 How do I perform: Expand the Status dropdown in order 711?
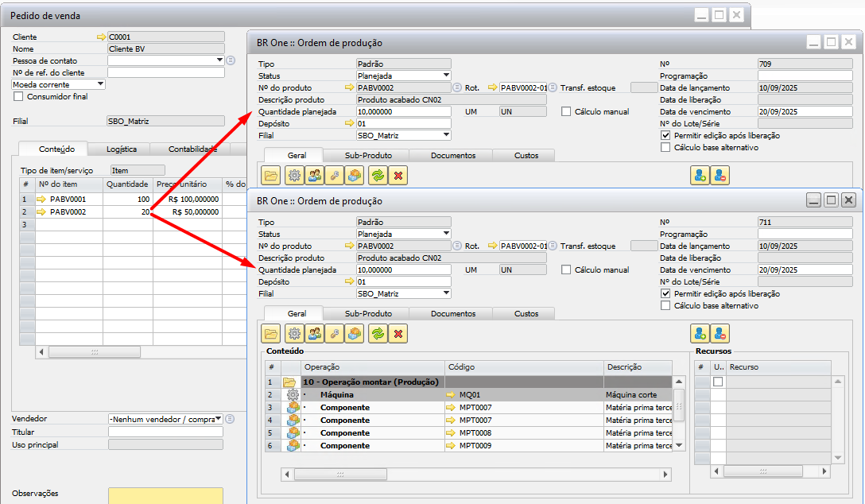[446, 235]
